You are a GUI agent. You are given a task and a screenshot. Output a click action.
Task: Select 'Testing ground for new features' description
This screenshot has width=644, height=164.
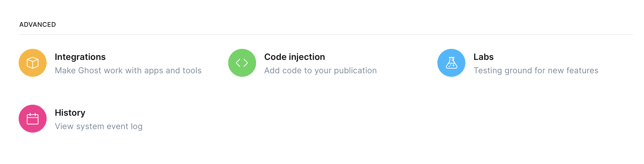536,71
